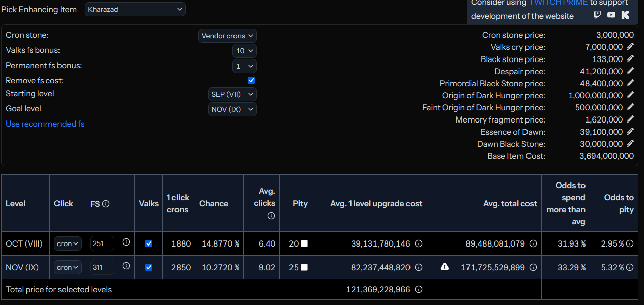The width and height of the screenshot is (644, 305).
Task: Uncheck Valks for the OCT (VIII) row
Action: [x=149, y=243]
